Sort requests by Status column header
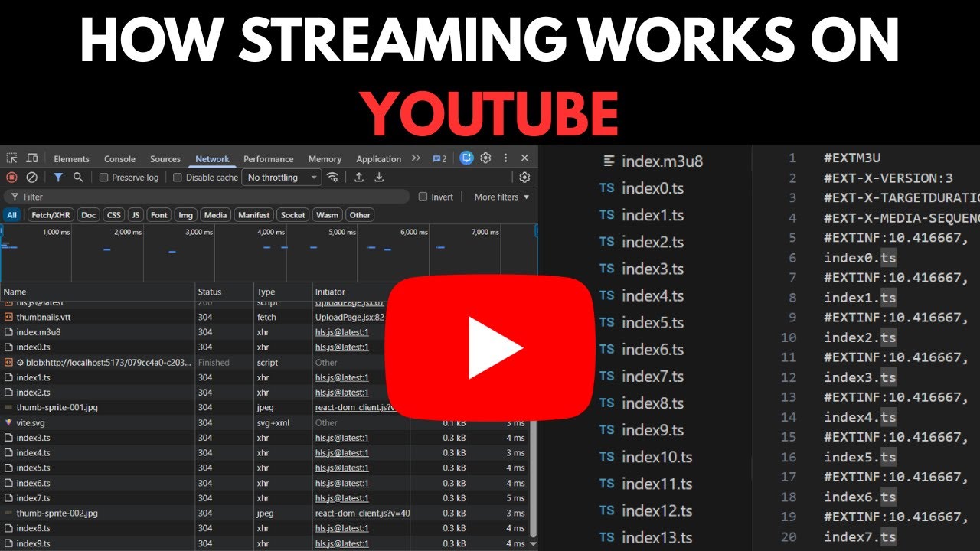This screenshot has height=551, width=980. coord(224,292)
